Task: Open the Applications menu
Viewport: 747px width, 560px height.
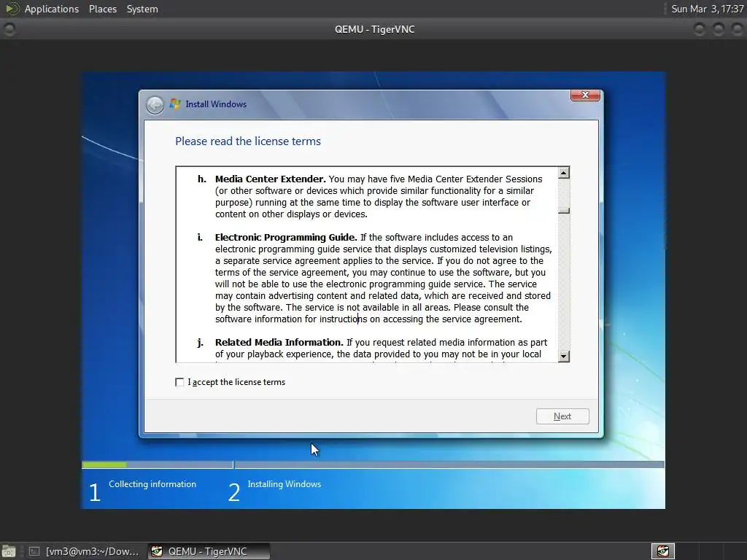Action: pyautogui.click(x=52, y=9)
